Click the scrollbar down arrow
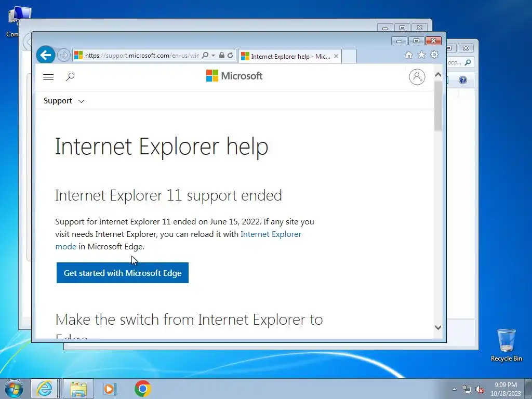532x399 pixels. coord(438,327)
